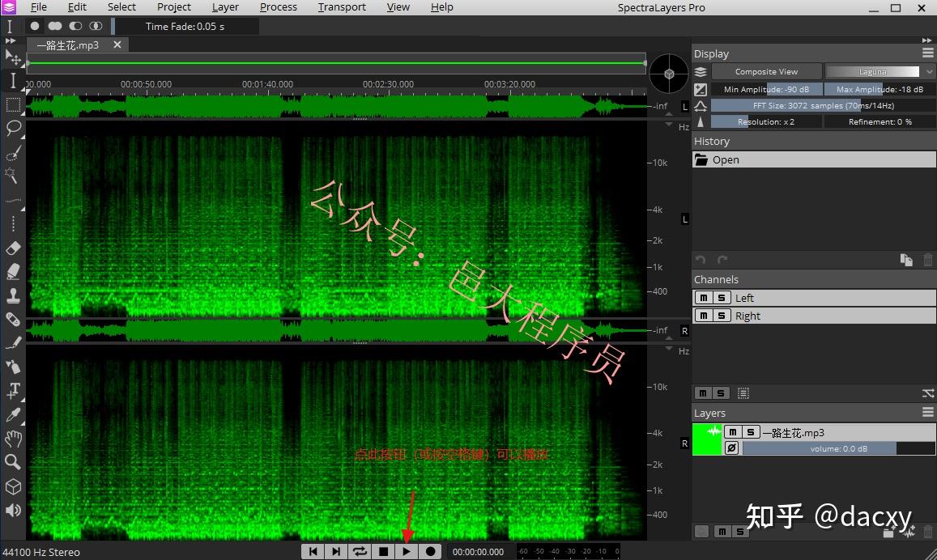Choose the add to selection mode
The image size is (937, 560).
(x=55, y=26)
